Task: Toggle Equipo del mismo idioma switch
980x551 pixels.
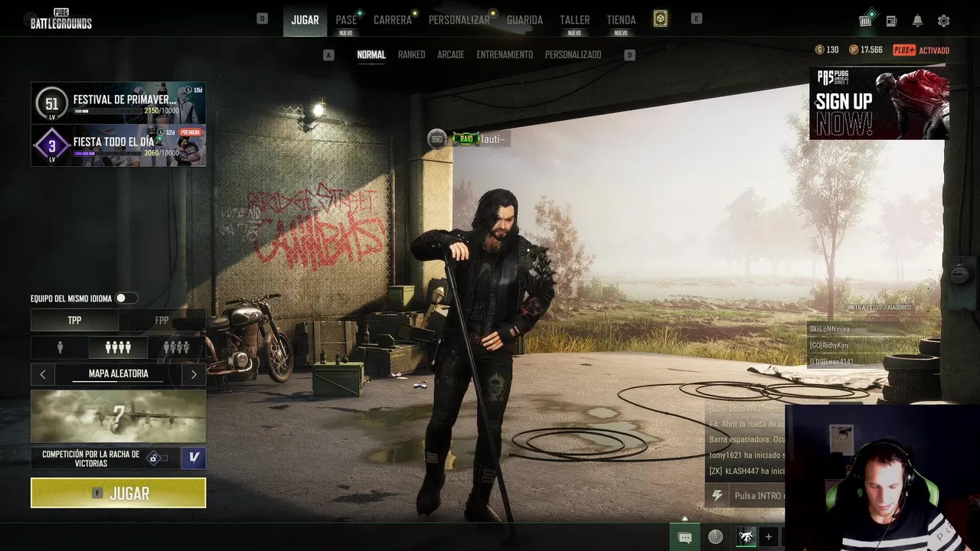Action: (x=126, y=298)
